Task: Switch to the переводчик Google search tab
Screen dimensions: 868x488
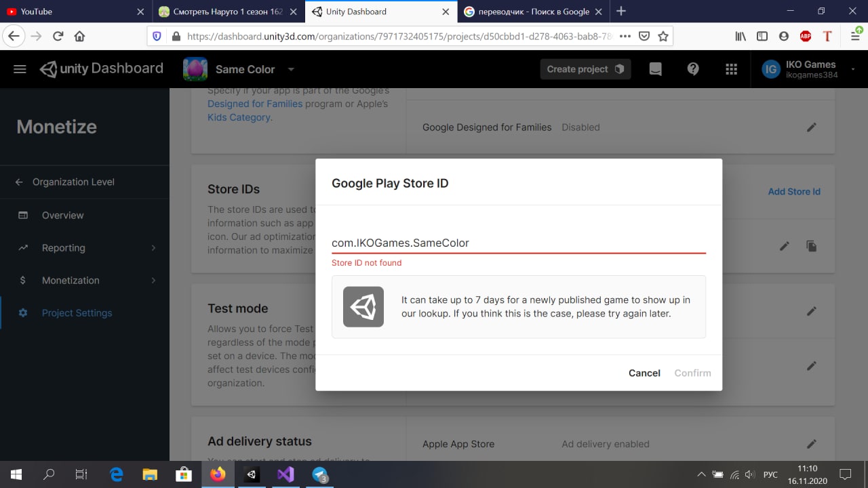Action: point(535,12)
